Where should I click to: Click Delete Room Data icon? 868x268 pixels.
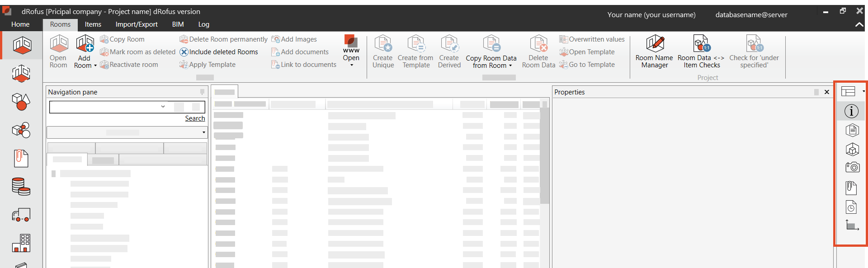[538, 44]
